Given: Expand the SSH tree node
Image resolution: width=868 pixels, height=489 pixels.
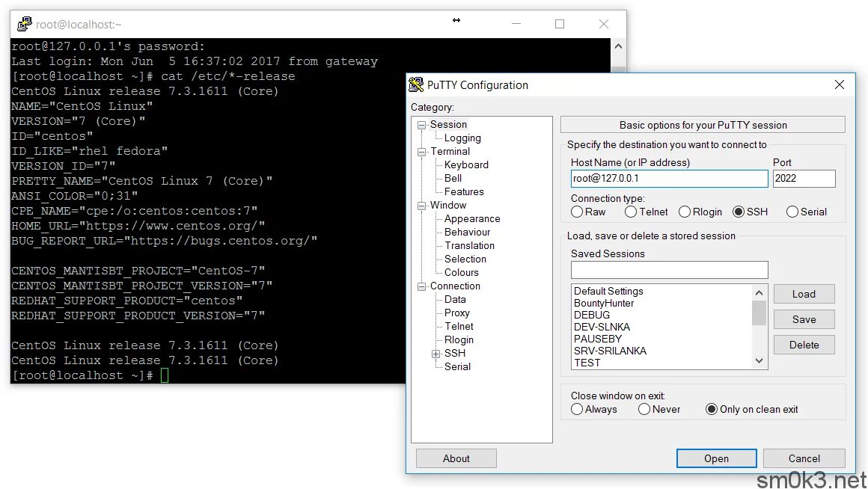Looking at the screenshot, I should click(436, 354).
